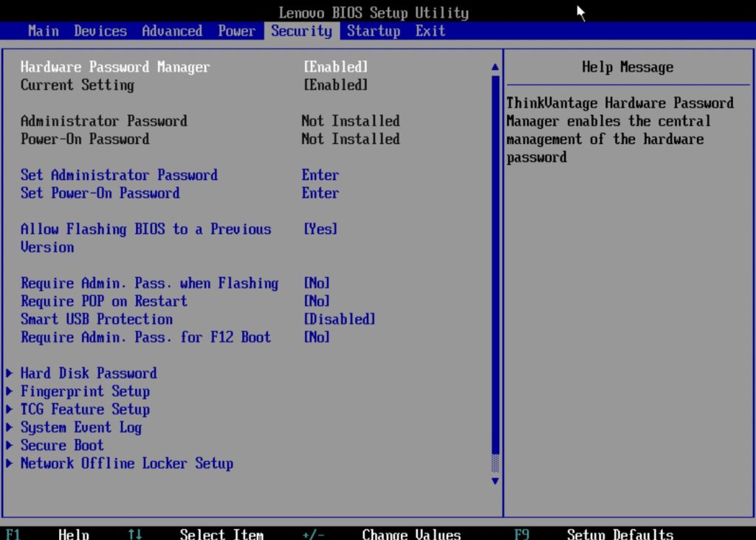Open System Event Log entry
The height and width of the screenshot is (540, 756).
[x=81, y=428]
